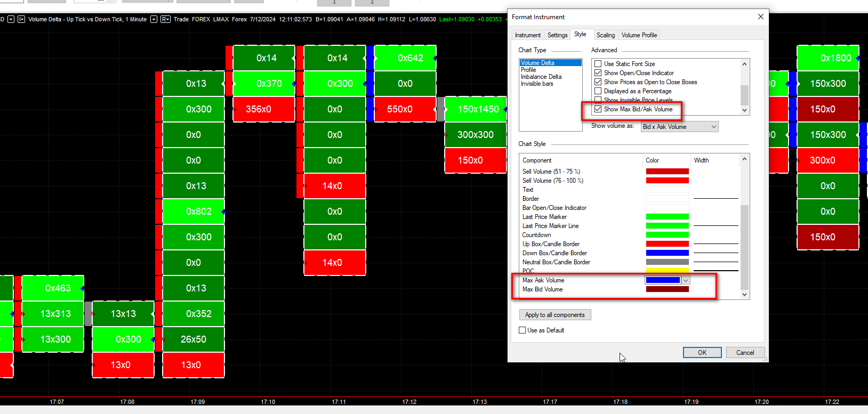The width and height of the screenshot is (868, 414).
Task: Click the Countdown green color swatch
Action: click(x=667, y=235)
